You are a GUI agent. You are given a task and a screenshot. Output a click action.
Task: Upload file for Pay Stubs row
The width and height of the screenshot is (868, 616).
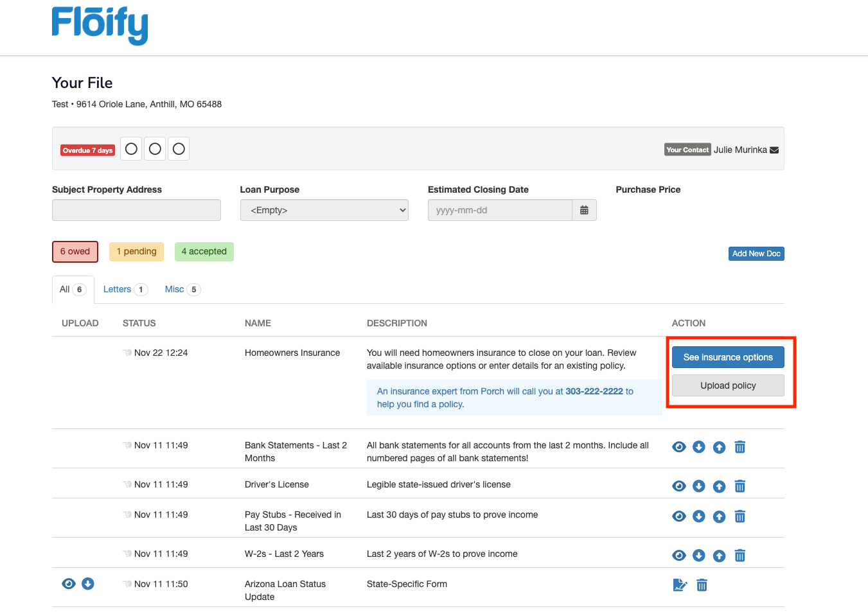pyautogui.click(x=719, y=516)
